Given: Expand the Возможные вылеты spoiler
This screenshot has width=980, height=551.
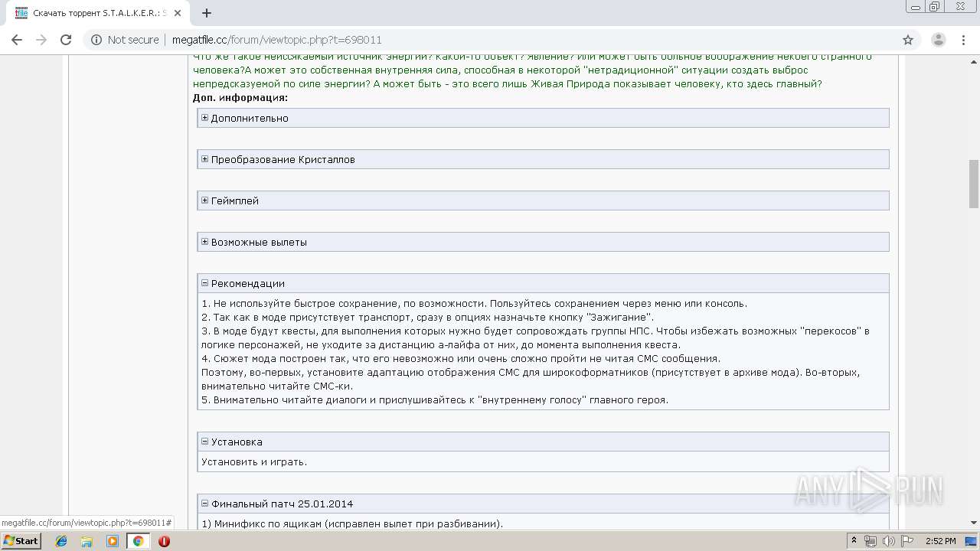Looking at the screenshot, I should point(543,242).
